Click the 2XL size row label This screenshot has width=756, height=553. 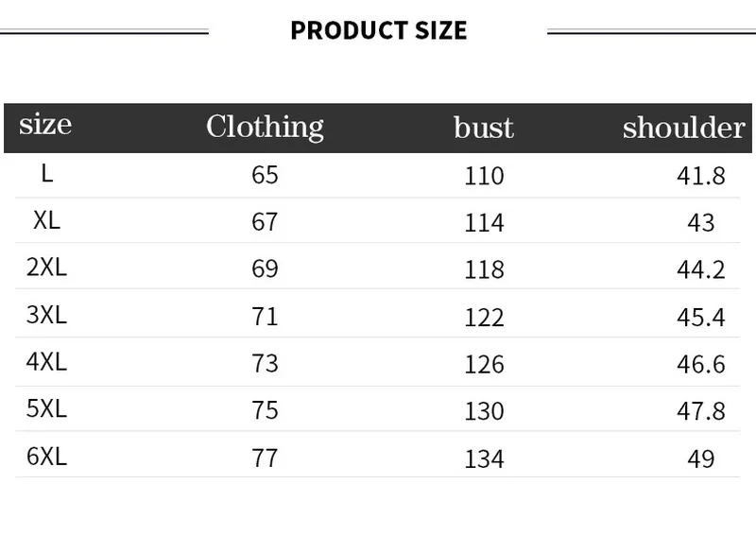(46, 268)
